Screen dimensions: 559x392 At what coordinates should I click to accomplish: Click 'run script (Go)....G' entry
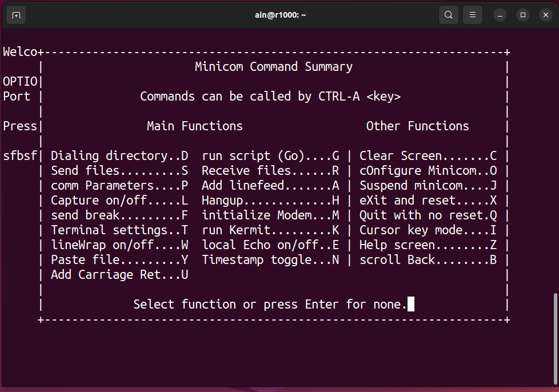click(x=270, y=156)
